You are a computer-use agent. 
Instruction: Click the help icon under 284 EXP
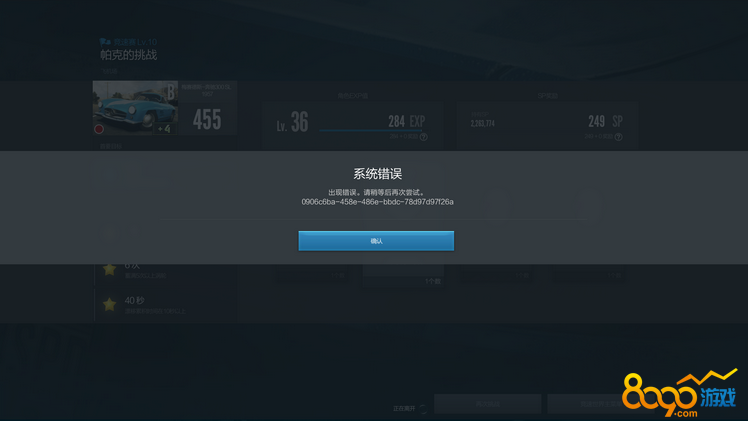coord(424,137)
